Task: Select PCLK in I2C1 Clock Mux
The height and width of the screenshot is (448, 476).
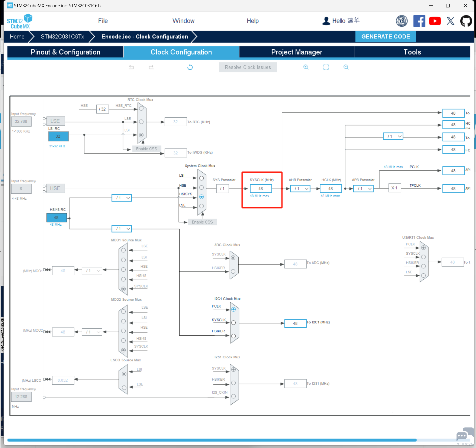Action: point(233,309)
